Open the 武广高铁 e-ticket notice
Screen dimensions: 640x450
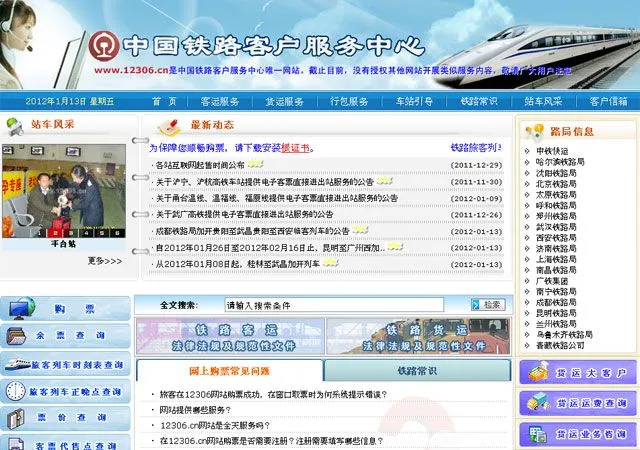[244, 214]
